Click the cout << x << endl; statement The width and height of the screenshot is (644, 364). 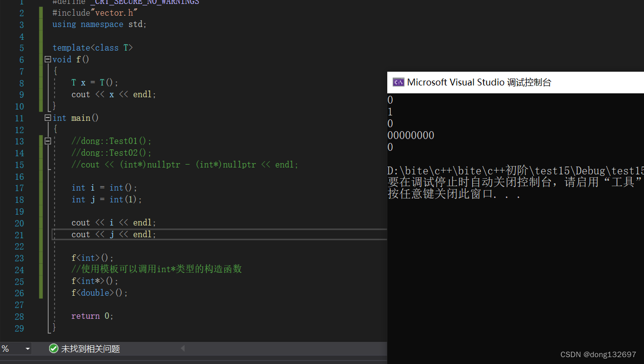pyautogui.click(x=114, y=94)
